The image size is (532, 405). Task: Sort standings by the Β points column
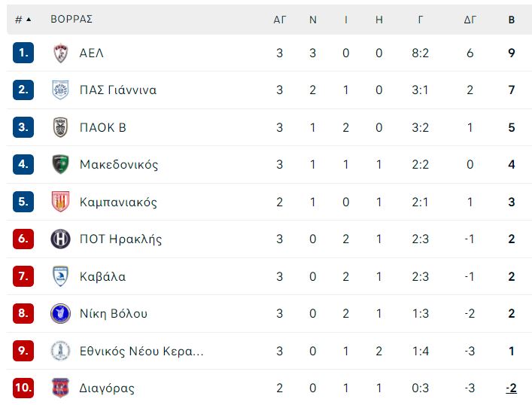512,20
